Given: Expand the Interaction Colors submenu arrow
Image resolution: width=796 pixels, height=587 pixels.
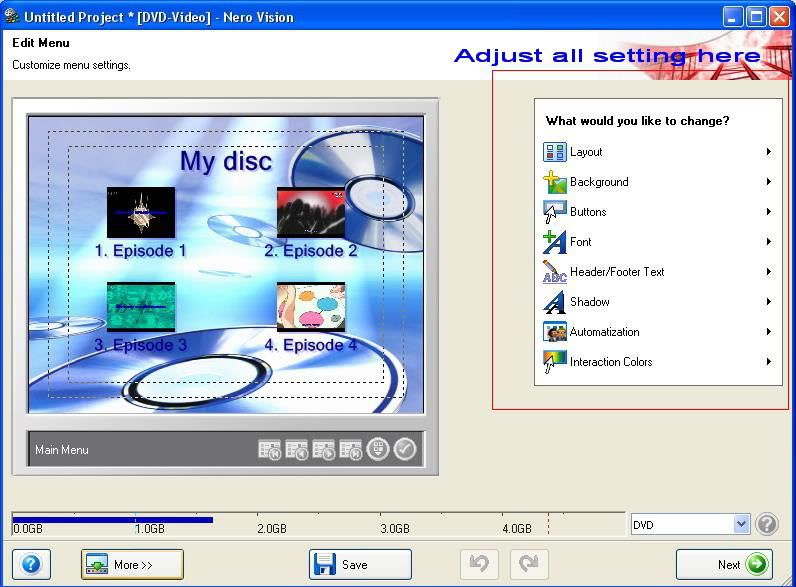Looking at the screenshot, I should [769, 362].
